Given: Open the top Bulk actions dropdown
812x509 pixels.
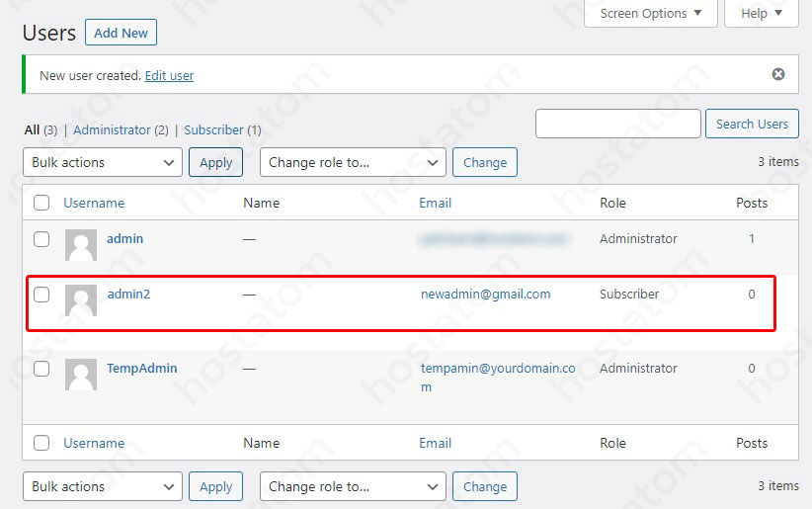Looking at the screenshot, I should (102, 162).
